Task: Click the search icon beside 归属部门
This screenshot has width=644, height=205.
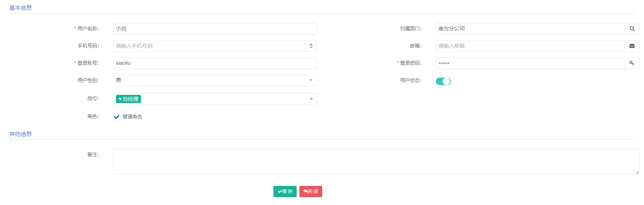Action: coord(632,29)
